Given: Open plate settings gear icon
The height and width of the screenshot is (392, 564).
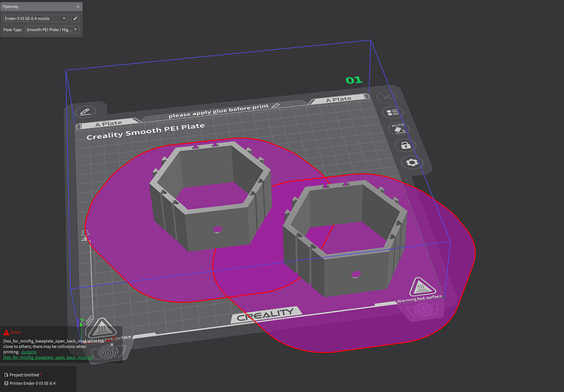Looking at the screenshot, I should (x=412, y=163).
